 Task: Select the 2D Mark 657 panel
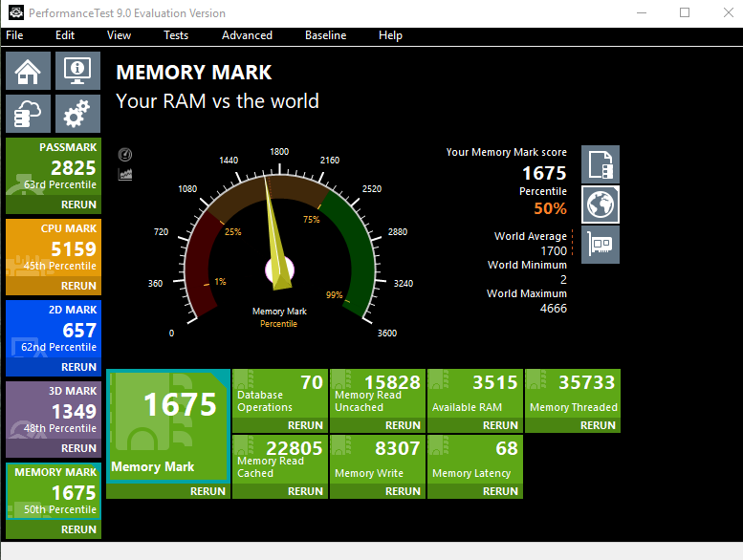54,329
